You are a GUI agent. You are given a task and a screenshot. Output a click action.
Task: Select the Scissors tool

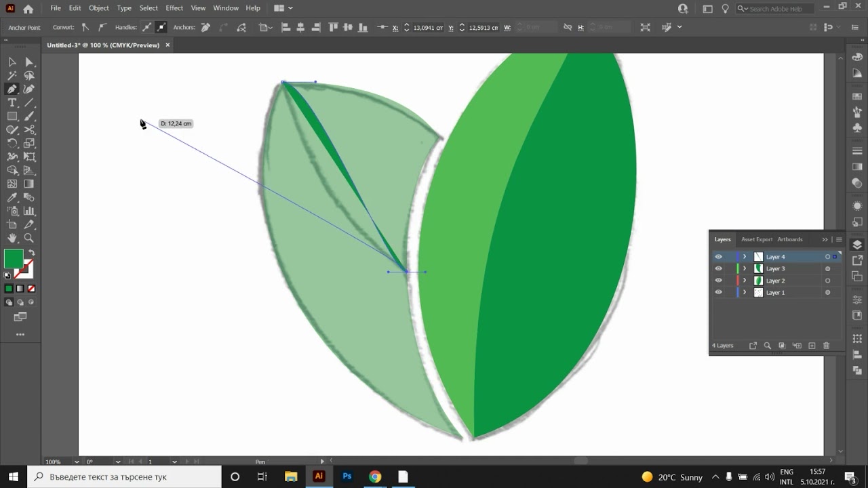click(29, 129)
